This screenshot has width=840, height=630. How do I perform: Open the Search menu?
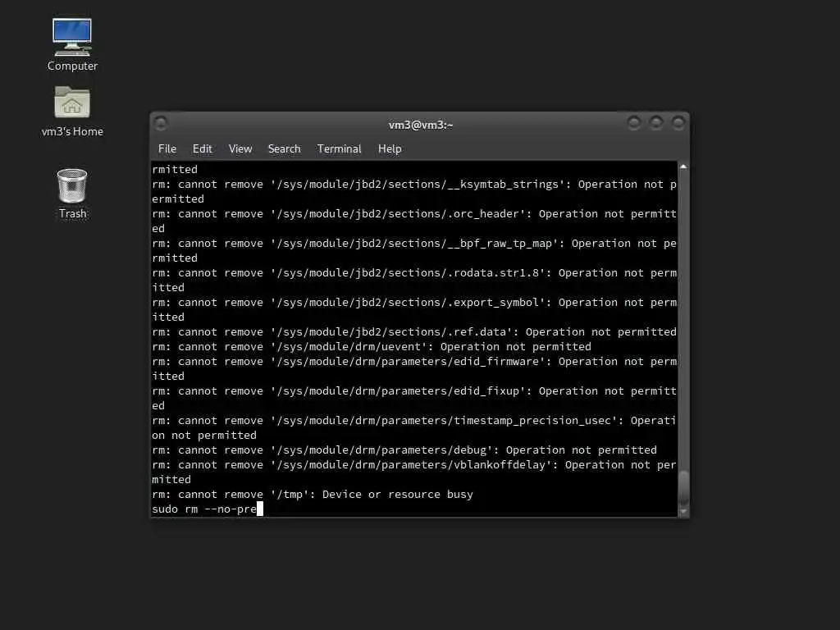284,149
